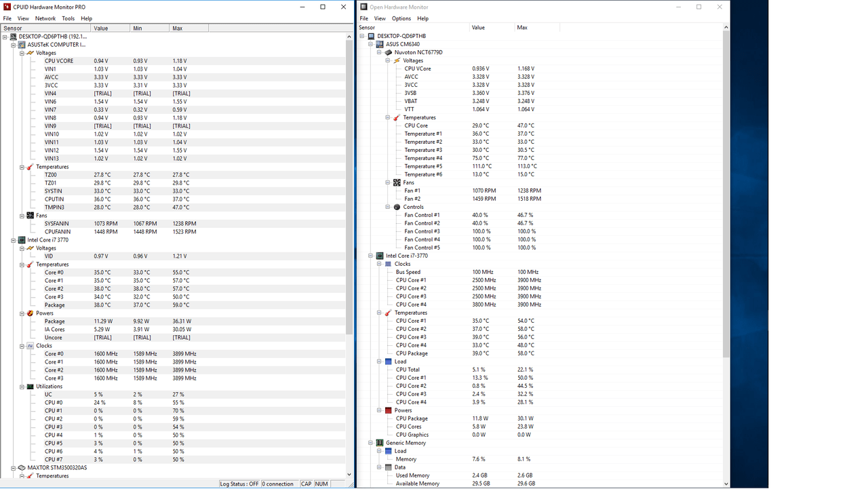Click the Nuvoton NCT6779D chip icon

[388, 52]
